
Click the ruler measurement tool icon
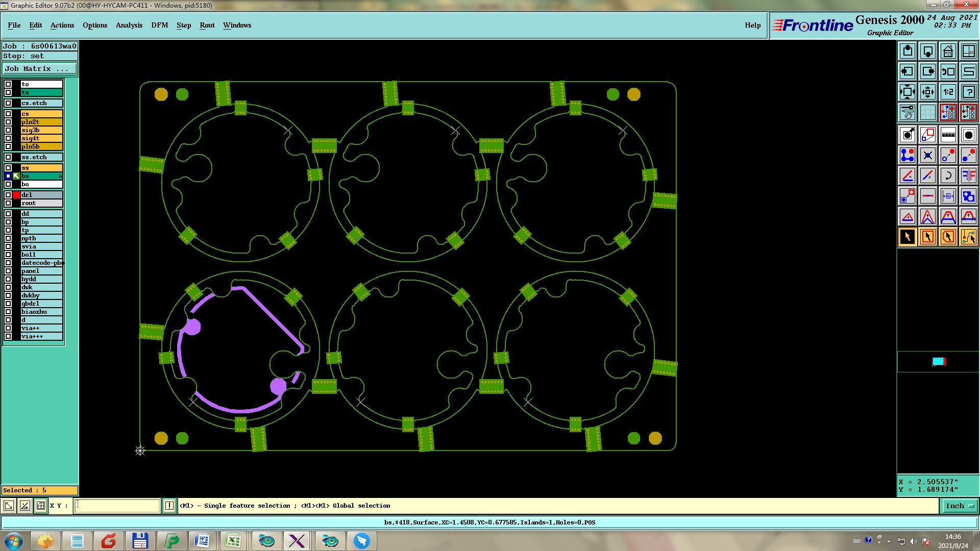(948, 135)
